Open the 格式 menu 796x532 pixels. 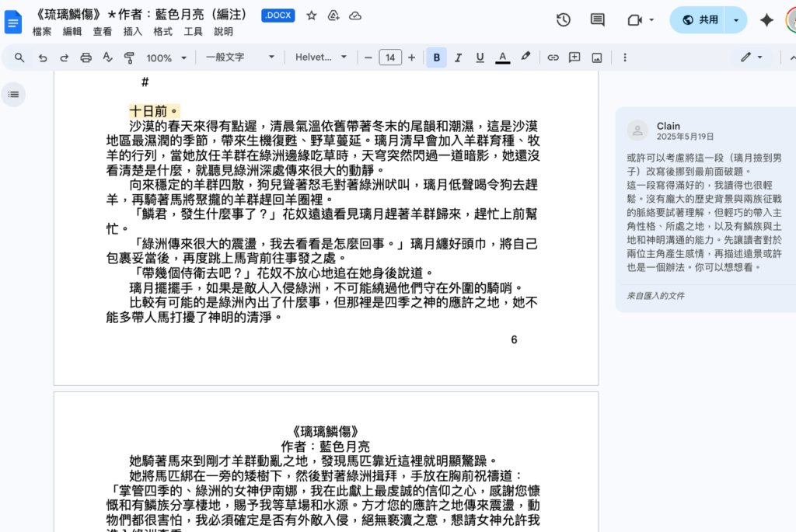(x=163, y=31)
